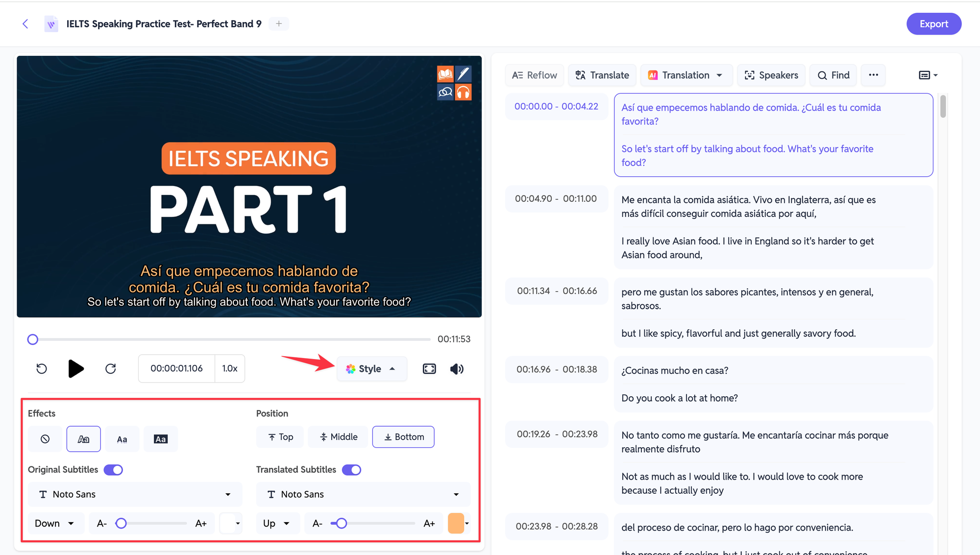Open the more options ellipsis menu
Image resolution: width=980 pixels, height=555 pixels.
click(x=873, y=75)
